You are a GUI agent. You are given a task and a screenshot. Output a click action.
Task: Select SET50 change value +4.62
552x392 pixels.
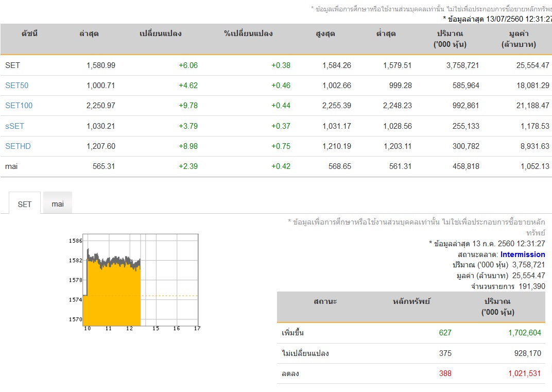click(x=188, y=85)
